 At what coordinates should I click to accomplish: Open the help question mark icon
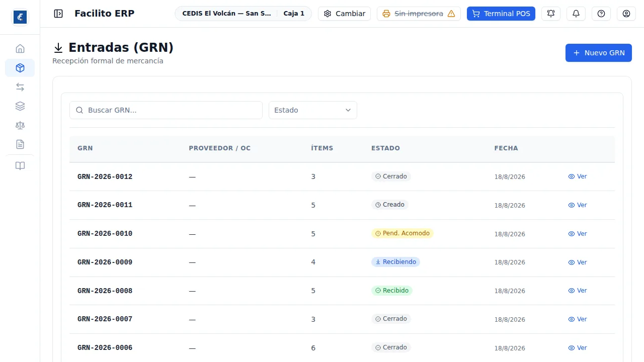[601, 14]
